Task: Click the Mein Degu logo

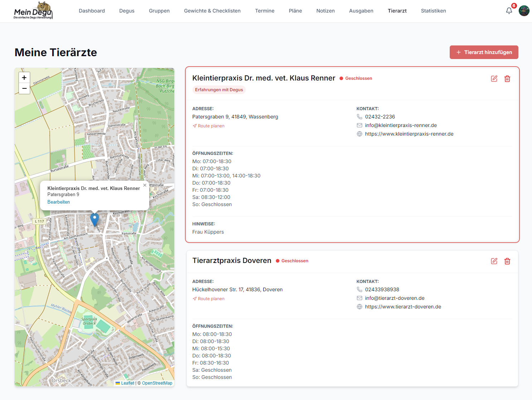Action: (x=33, y=10)
